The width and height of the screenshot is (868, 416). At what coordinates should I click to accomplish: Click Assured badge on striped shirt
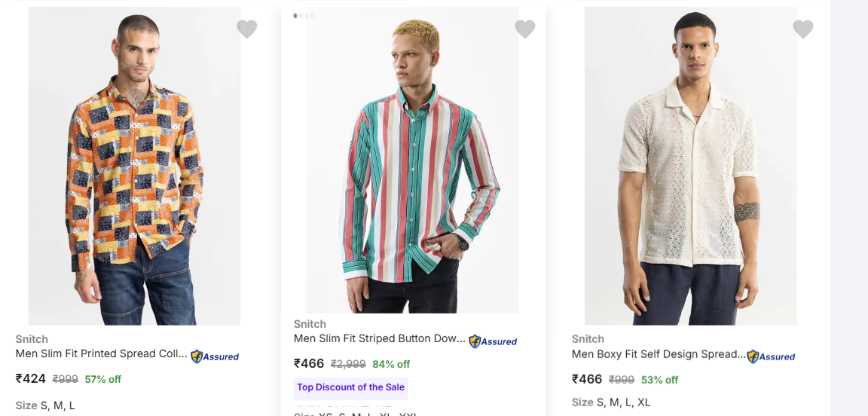point(493,341)
